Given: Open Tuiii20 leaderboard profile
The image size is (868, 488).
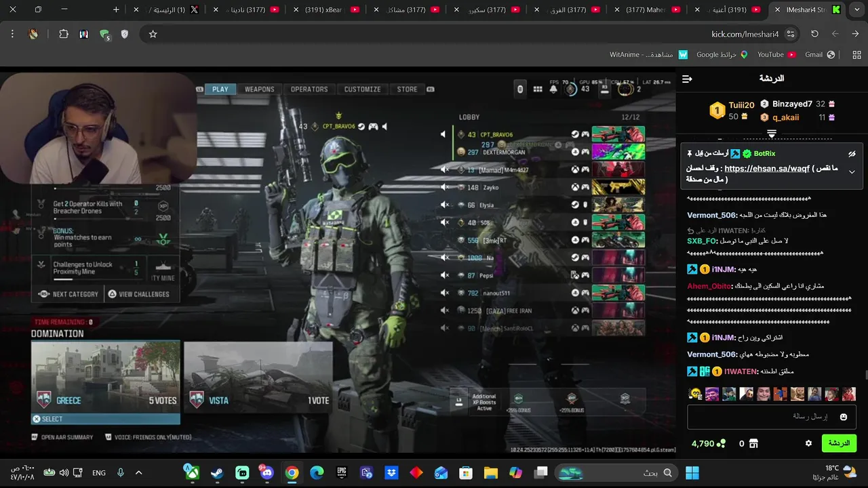Looking at the screenshot, I should pos(741,105).
